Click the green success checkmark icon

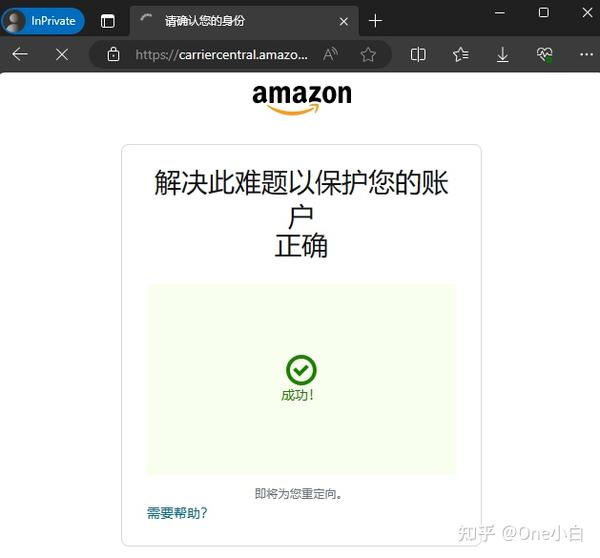(x=301, y=370)
